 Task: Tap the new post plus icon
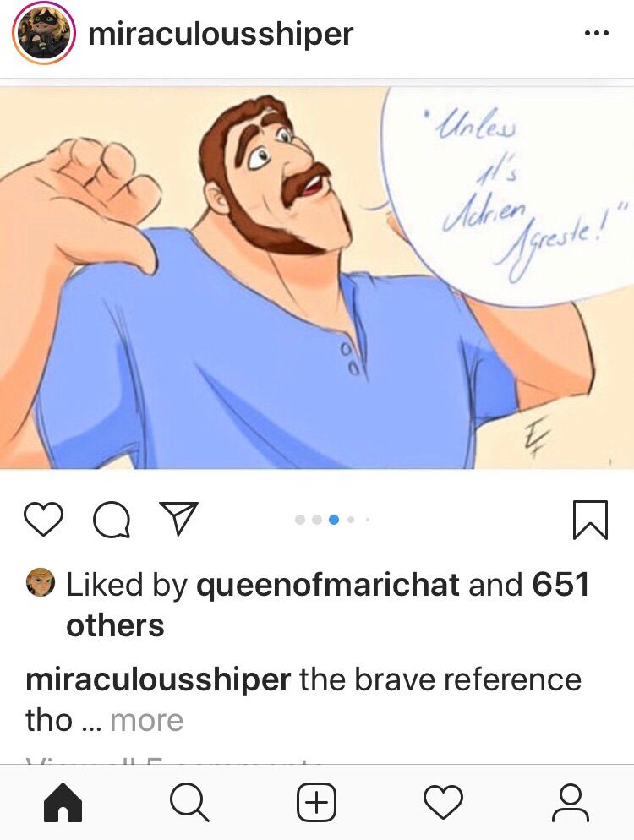pyautogui.click(x=317, y=802)
